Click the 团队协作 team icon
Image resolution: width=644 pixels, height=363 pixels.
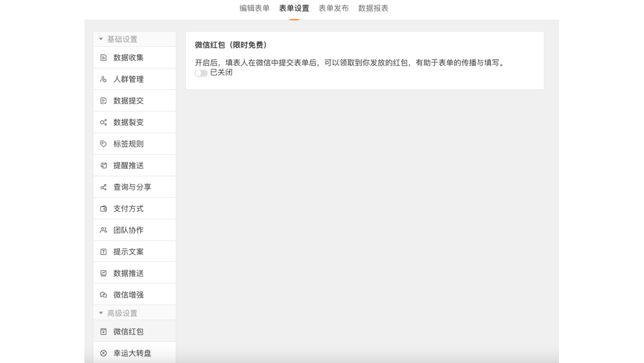104,230
